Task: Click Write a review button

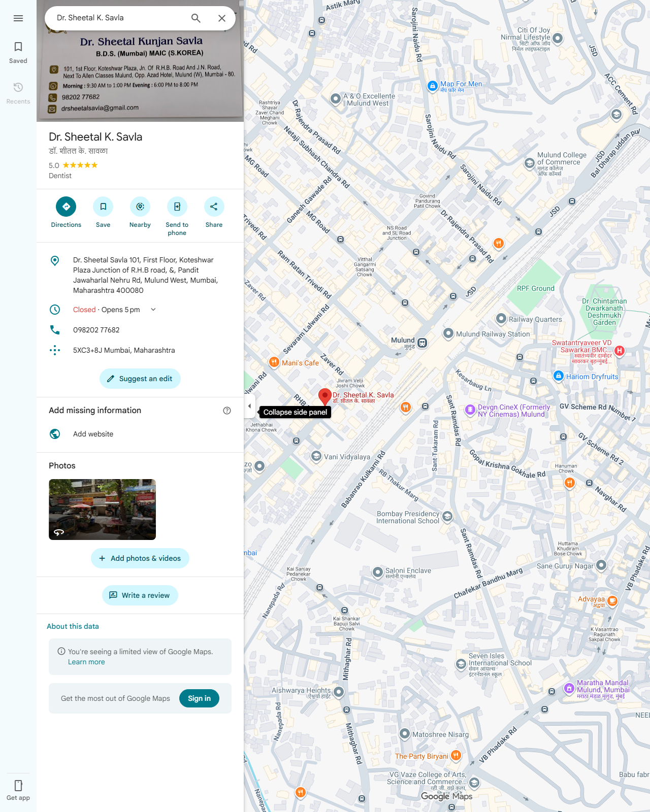Action: 140,595
